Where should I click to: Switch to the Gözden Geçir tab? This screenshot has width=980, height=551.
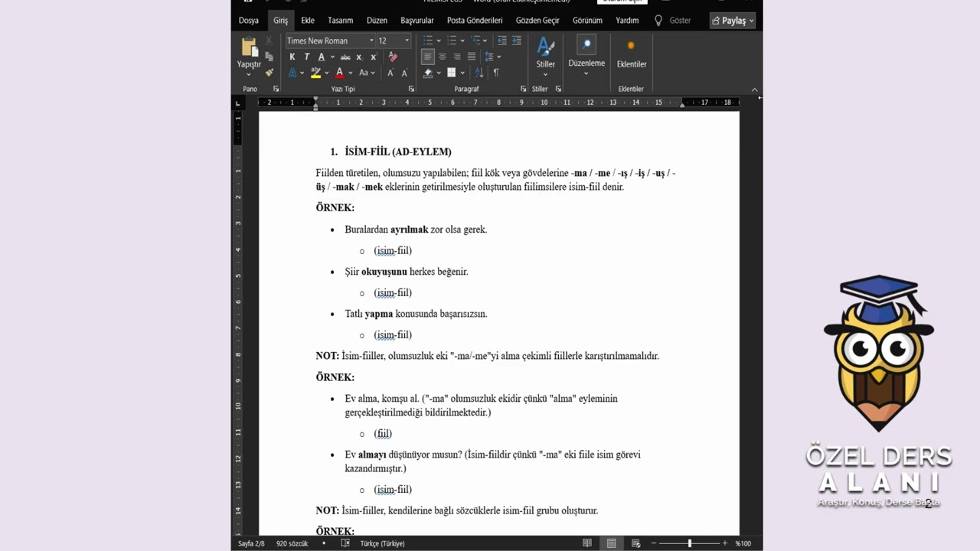tap(537, 21)
